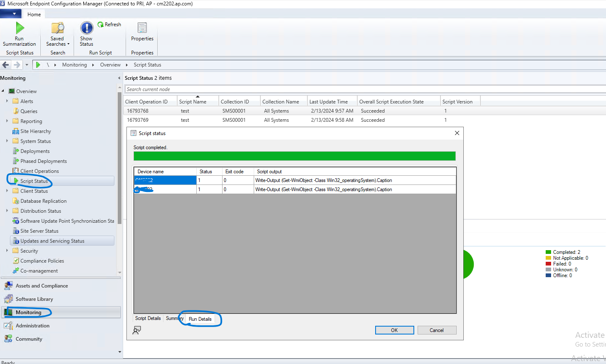Switch to Run Details tab
This screenshot has width=606, height=364.
click(x=200, y=319)
